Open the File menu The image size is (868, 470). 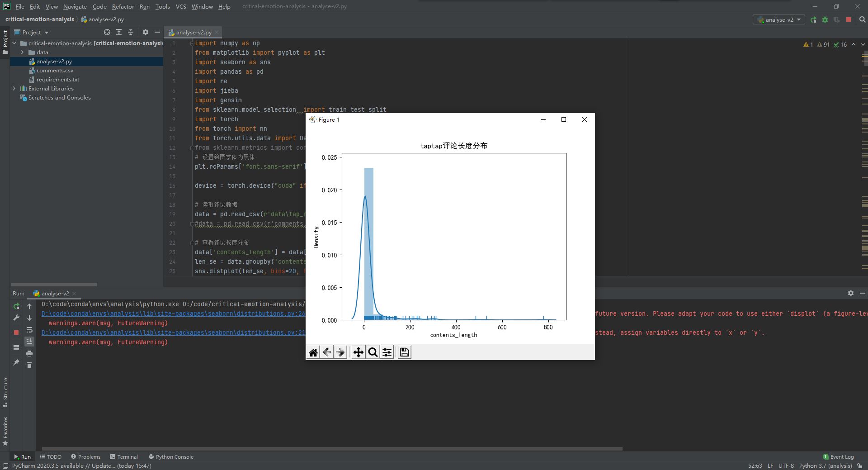[x=20, y=6]
